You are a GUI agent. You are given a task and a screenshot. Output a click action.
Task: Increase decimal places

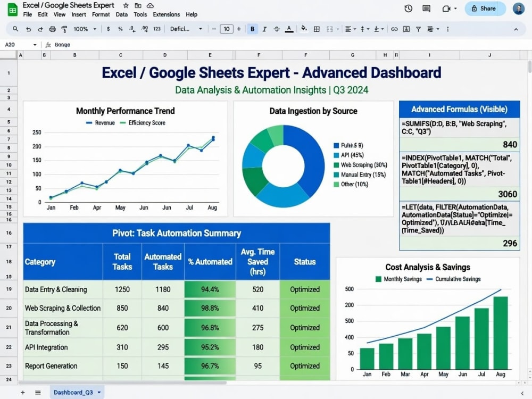pos(145,29)
